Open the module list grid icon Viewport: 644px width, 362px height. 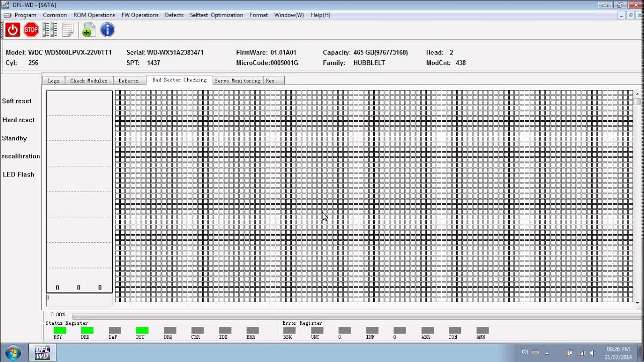tap(49, 30)
